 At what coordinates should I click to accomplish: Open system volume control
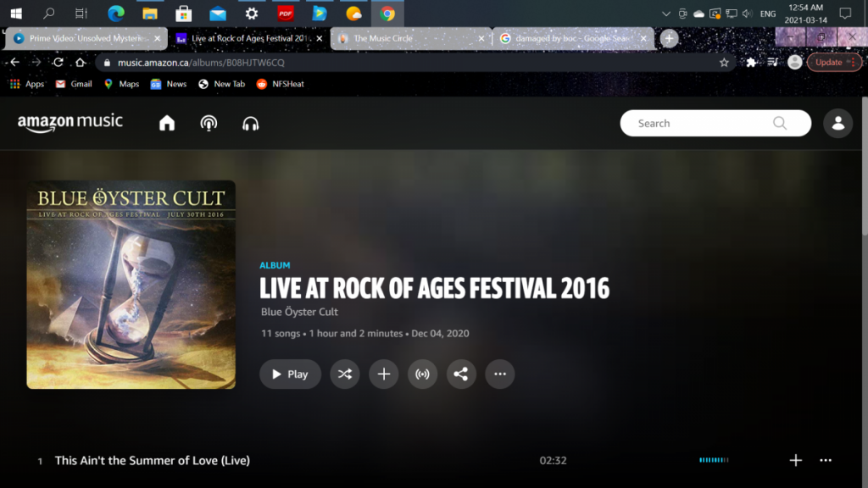coord(748,14)
